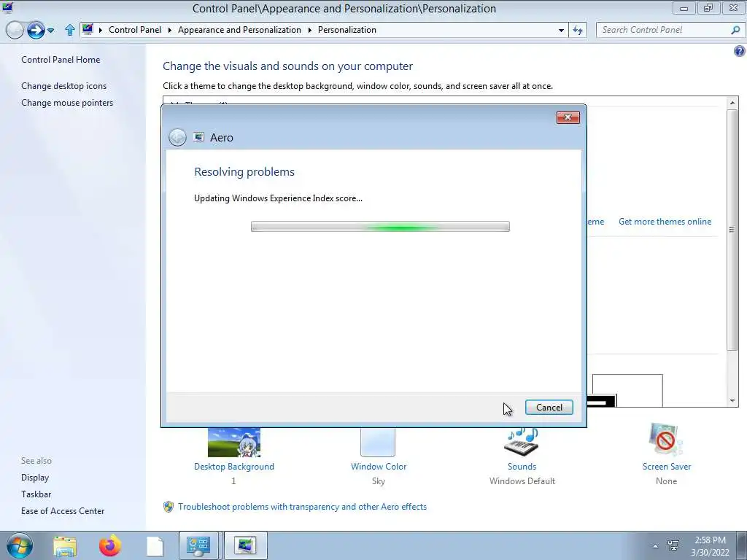Screen dimensions: 747x560
Task: Open Windows Explorer from taskbar
Action: coord(65,546)
